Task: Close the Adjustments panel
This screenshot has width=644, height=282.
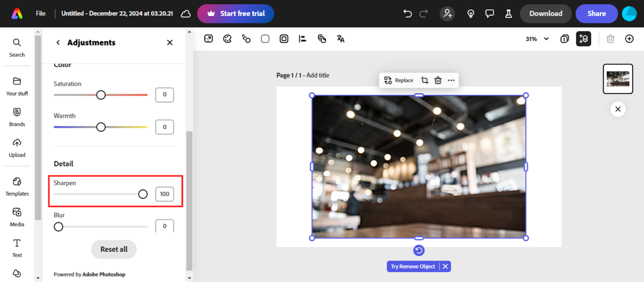Action: 170,43
